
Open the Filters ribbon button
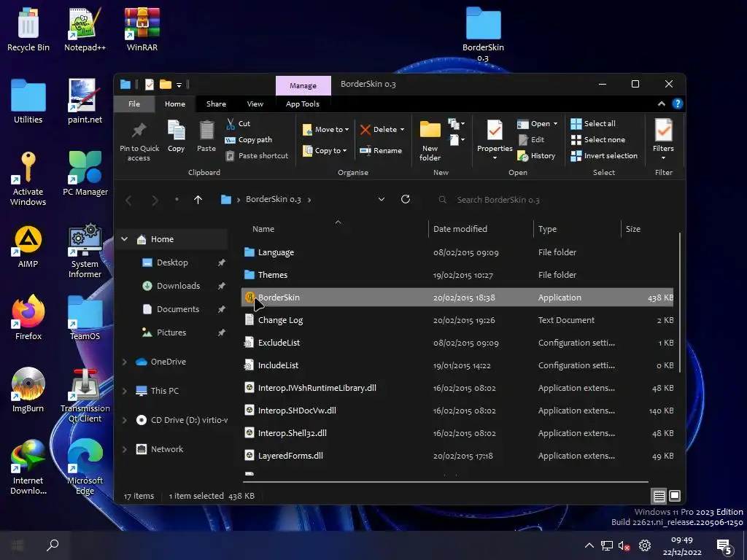[x=663, y=138]
